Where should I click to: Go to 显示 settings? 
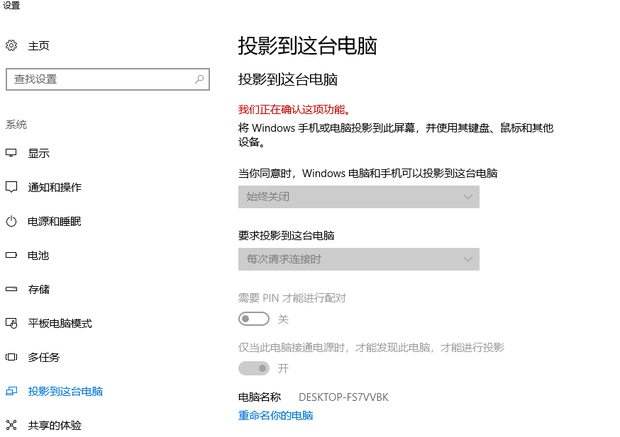38,153
